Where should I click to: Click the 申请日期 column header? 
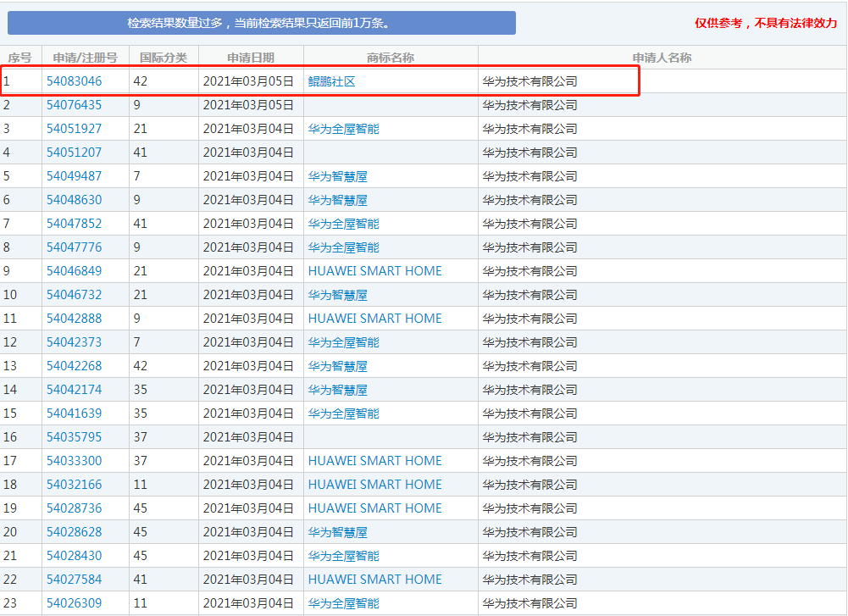click(251, 58)
